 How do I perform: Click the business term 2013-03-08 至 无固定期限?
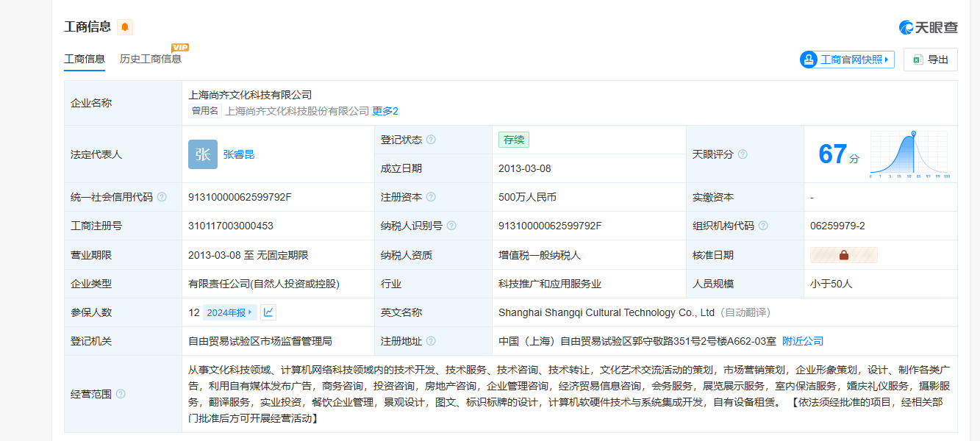coord(248,255)
